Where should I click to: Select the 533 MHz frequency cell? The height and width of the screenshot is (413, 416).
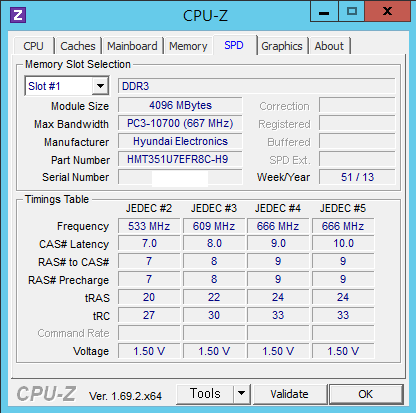(149, 226)
